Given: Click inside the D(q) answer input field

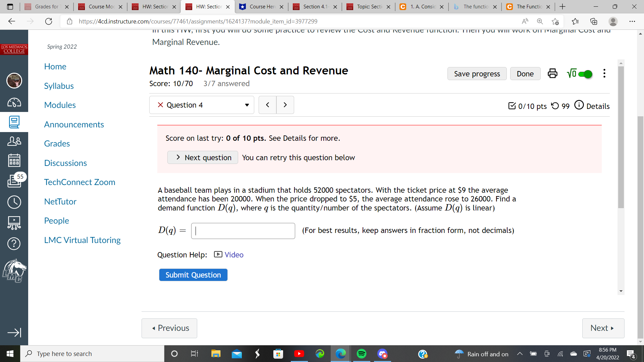Looking at the screenshot, I should pos(243,231).
